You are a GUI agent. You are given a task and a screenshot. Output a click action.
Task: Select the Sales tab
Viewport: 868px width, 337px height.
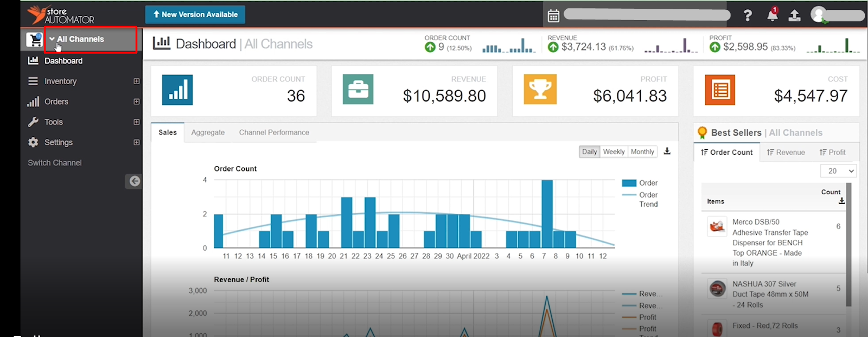[x=168, y=132]
